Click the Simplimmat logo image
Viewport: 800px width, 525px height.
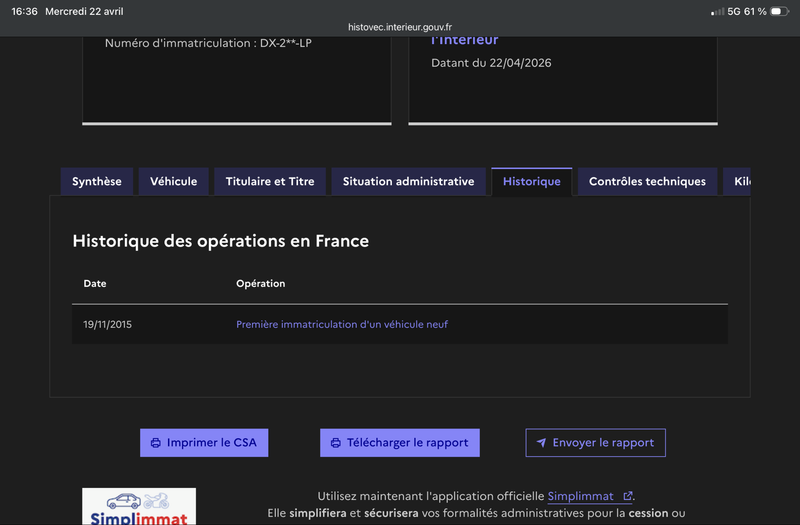tap(139, 506)
